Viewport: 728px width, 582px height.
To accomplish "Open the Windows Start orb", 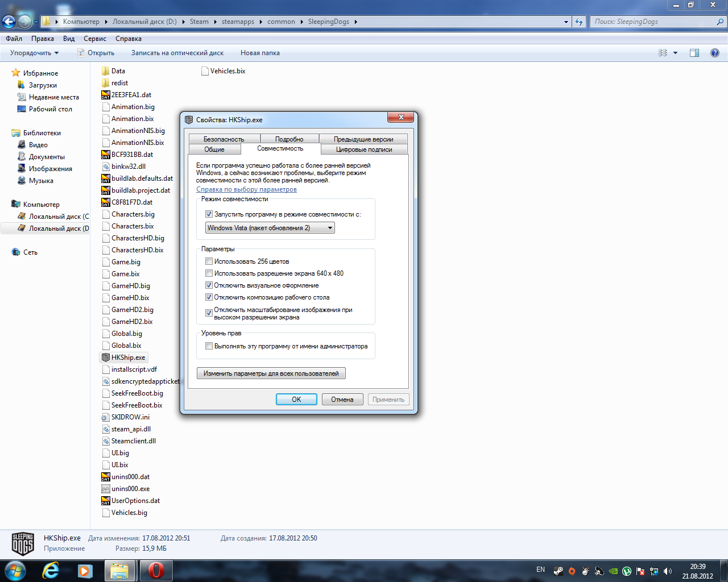I will click(x=15, y=570).
